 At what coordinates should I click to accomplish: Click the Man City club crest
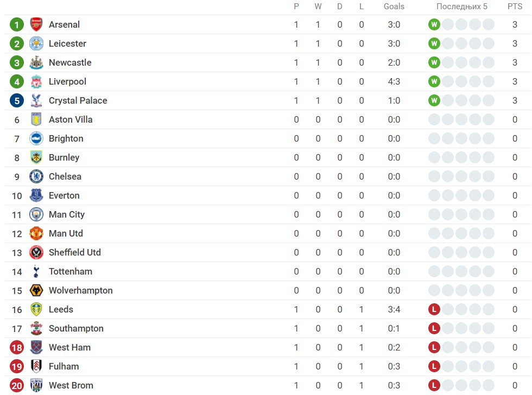tap(36, 214)
